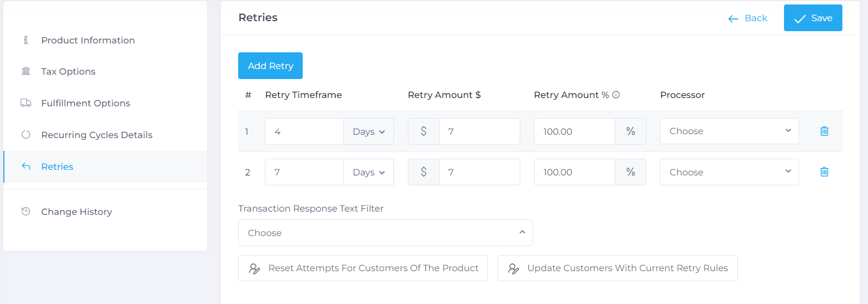Click the row number 2
This screenshot has width=868, height=304.
pos(248,172)
